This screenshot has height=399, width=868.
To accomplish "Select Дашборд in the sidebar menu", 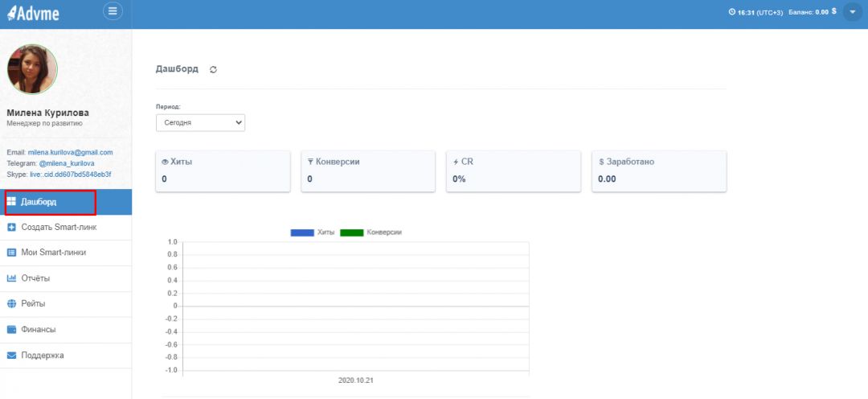I will 39,202.
